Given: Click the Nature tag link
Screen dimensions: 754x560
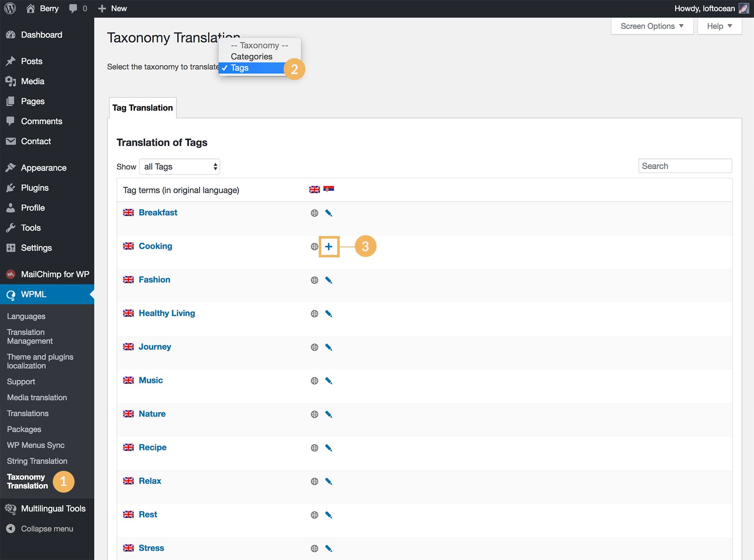Looking at the screenshot, I should tap(152, 414).
